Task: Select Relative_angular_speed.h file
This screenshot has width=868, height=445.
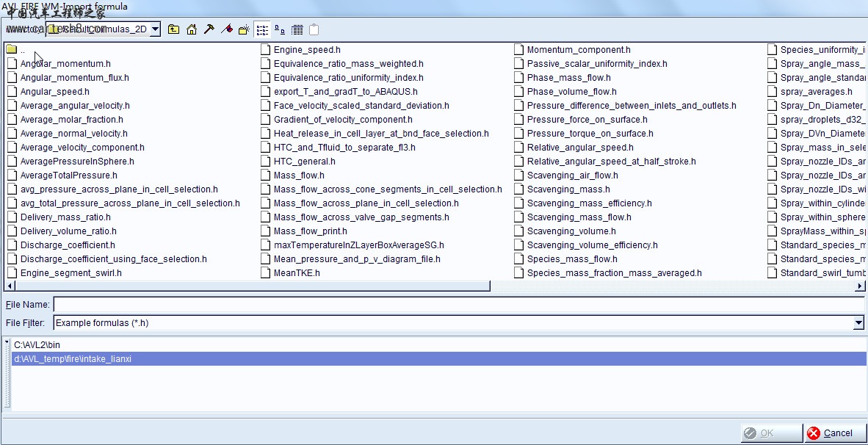Action: (574, 147)
